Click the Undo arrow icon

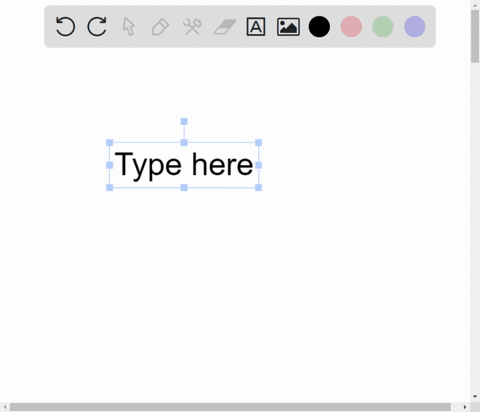click(65, 26)
